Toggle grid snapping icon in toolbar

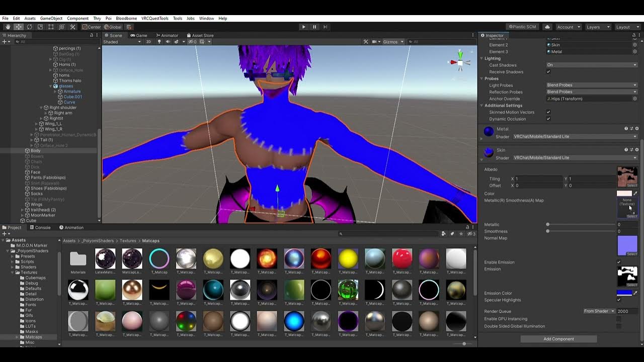[129, 27]
